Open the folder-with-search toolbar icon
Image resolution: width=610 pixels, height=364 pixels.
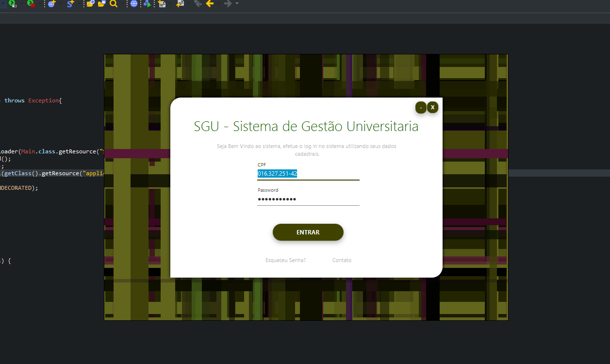click(x=90, y=4)
